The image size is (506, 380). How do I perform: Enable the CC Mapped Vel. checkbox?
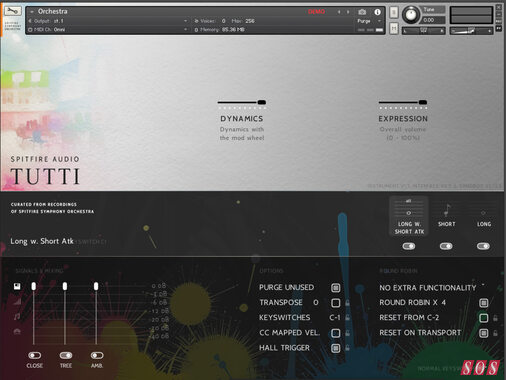click(336, 333)
